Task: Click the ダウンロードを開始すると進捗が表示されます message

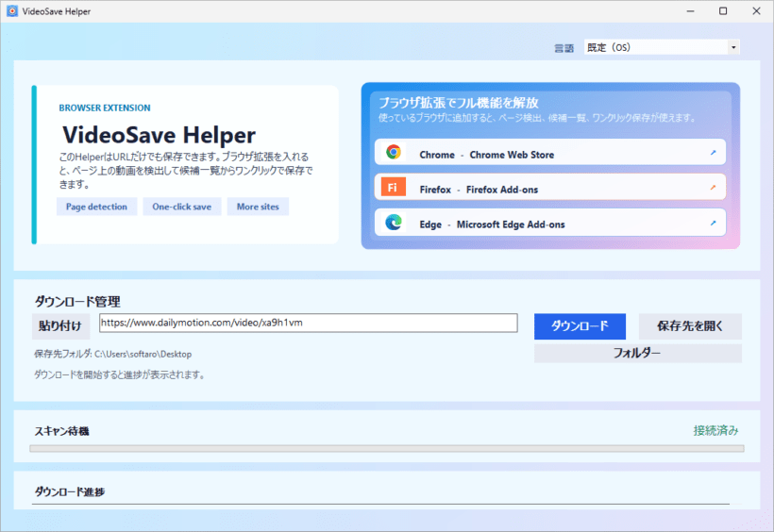Action: (x=119, y=374)
